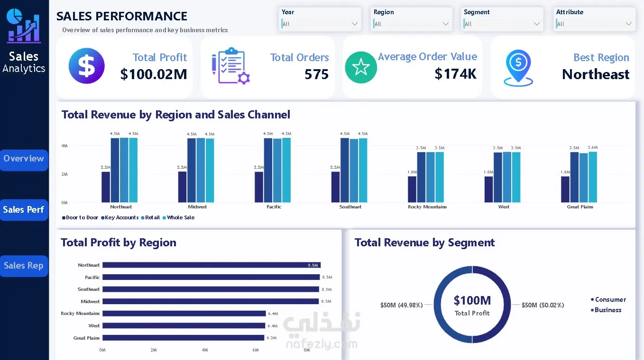Toggle Whole Sale legend entry
This screenshot has height=360, width=644.
click(x=179, y=218)
